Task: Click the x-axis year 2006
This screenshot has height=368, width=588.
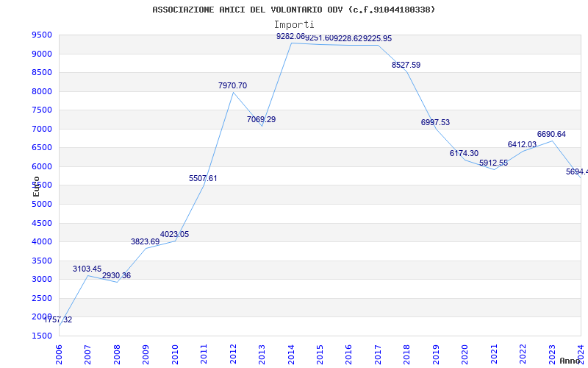Action: [59, 355]
